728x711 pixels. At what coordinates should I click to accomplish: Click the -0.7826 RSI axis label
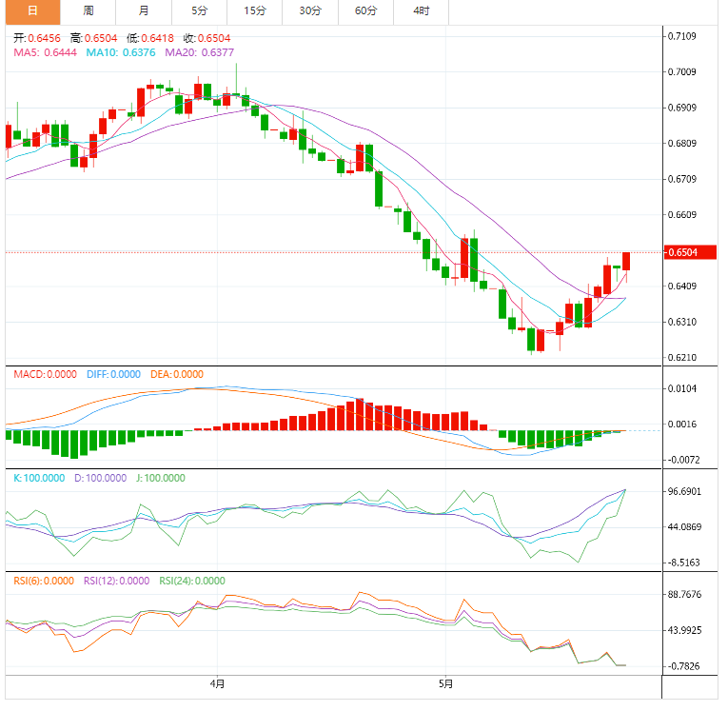coord(683,666)
